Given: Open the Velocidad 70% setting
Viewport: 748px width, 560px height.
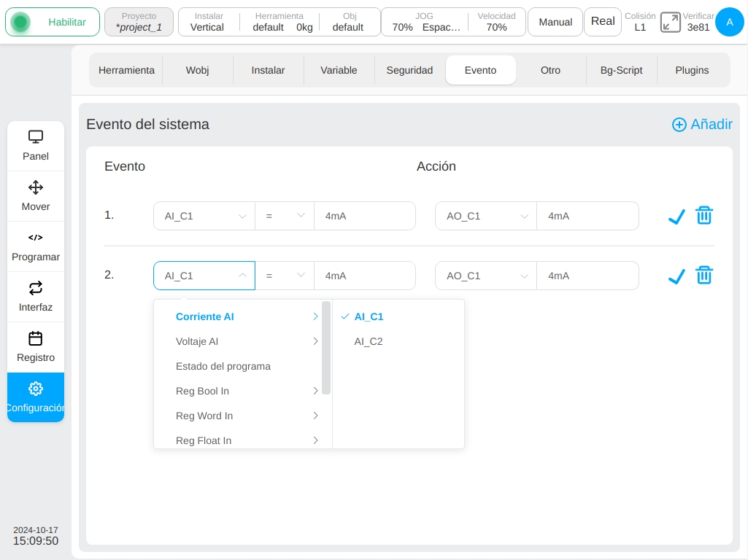Looking at the screenshot, I should pyautogui.click(x=497, y=22).
